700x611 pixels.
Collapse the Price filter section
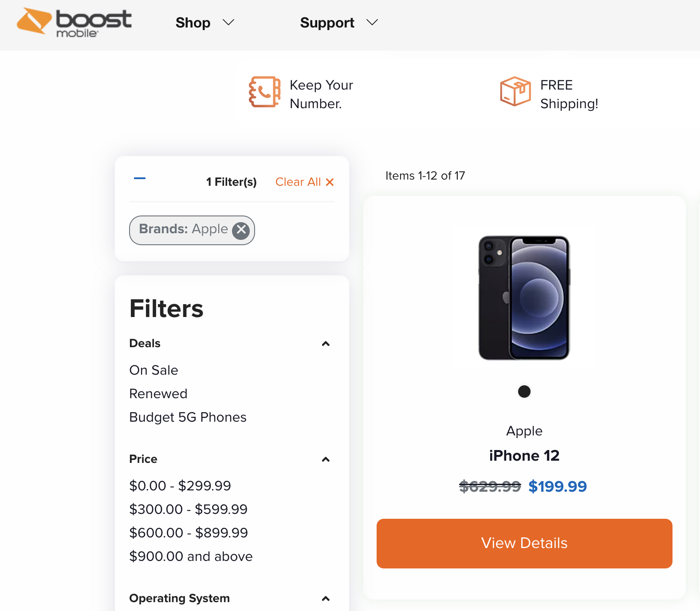click(326, 459)
